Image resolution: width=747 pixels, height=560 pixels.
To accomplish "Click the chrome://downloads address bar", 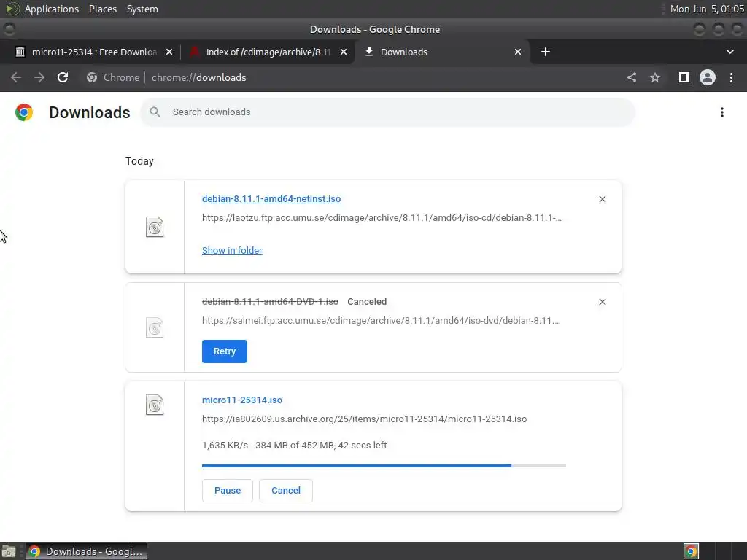I will [198, 77].
